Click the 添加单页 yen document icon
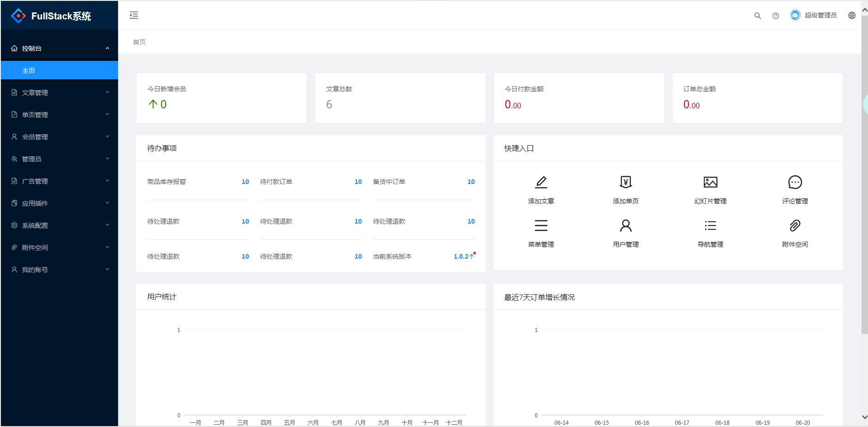This screenshot has height=427, width=868. (625, 182)
